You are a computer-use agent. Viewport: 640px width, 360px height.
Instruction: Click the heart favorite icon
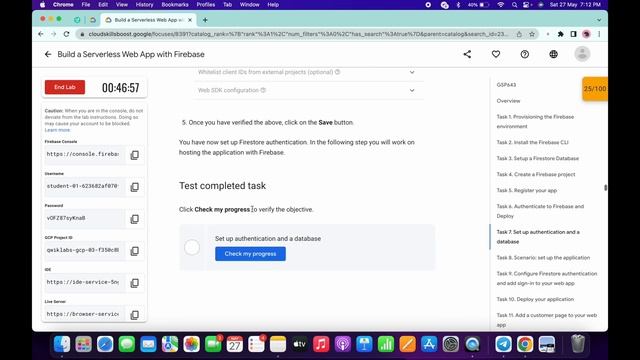point(496,54)
